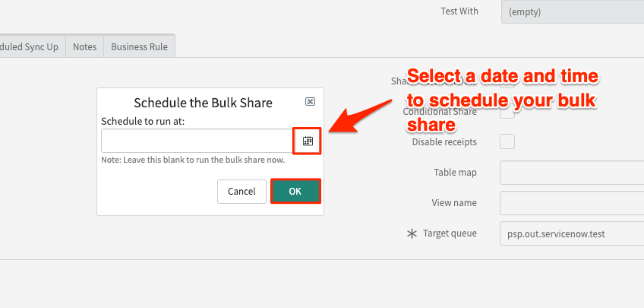Click into the View name field

(572, 203)
